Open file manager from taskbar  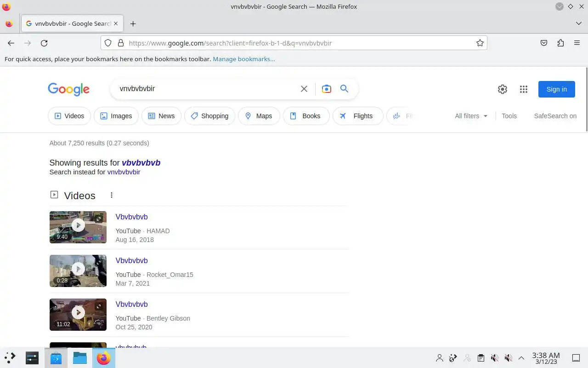click(x=80, y=357)
